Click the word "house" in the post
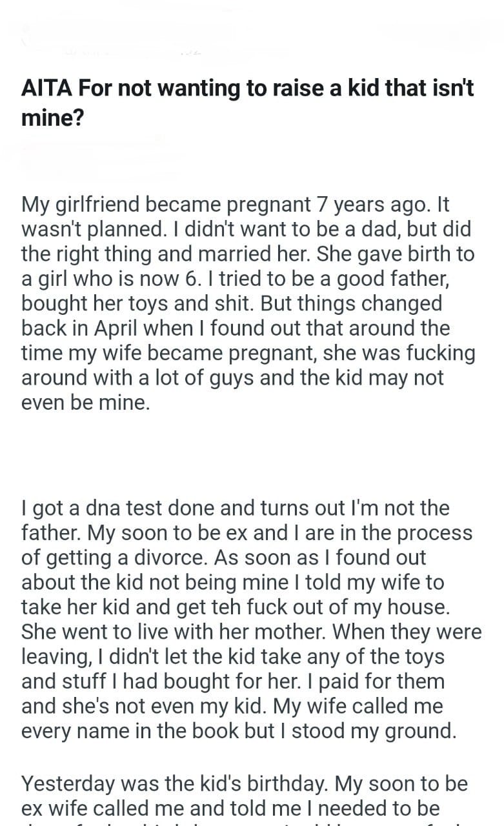The height and width of the screenshot is (826, 504). [x=414, y=607]
